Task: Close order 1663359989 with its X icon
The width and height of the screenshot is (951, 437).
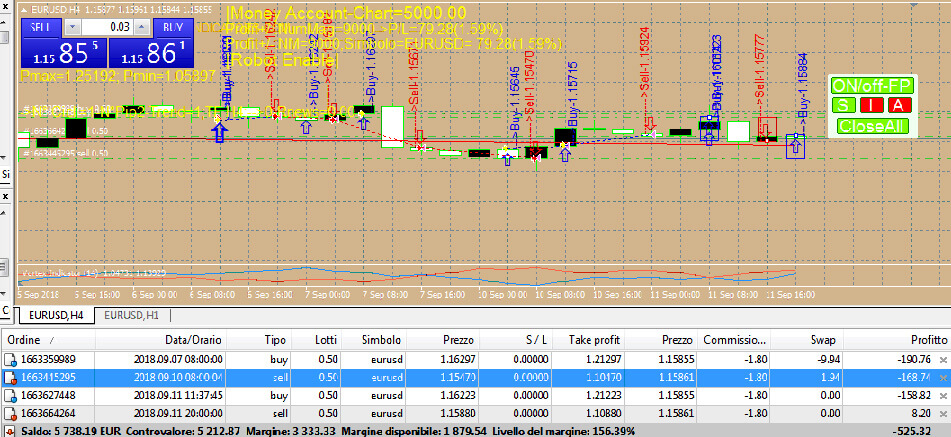Action: pyautogui.click(x=942, y=359)
